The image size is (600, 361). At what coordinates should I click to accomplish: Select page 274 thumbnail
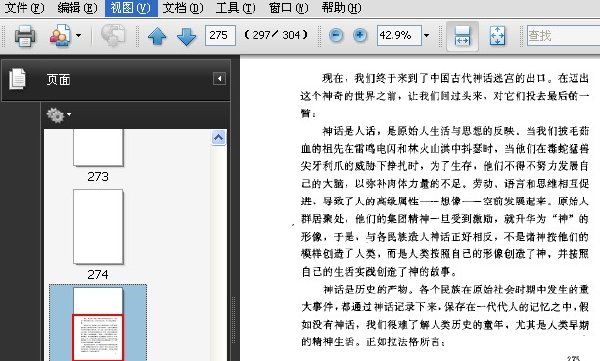(98, 227)
